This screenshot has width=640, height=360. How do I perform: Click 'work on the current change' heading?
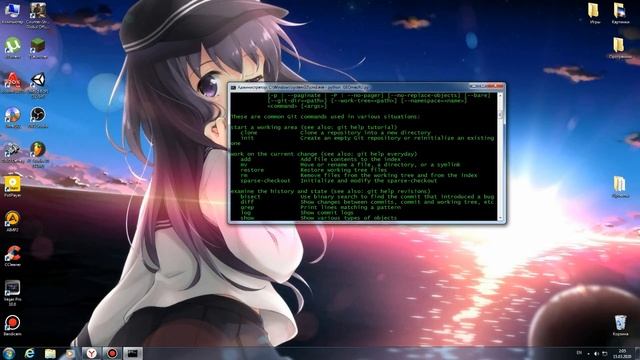point(324,154)
